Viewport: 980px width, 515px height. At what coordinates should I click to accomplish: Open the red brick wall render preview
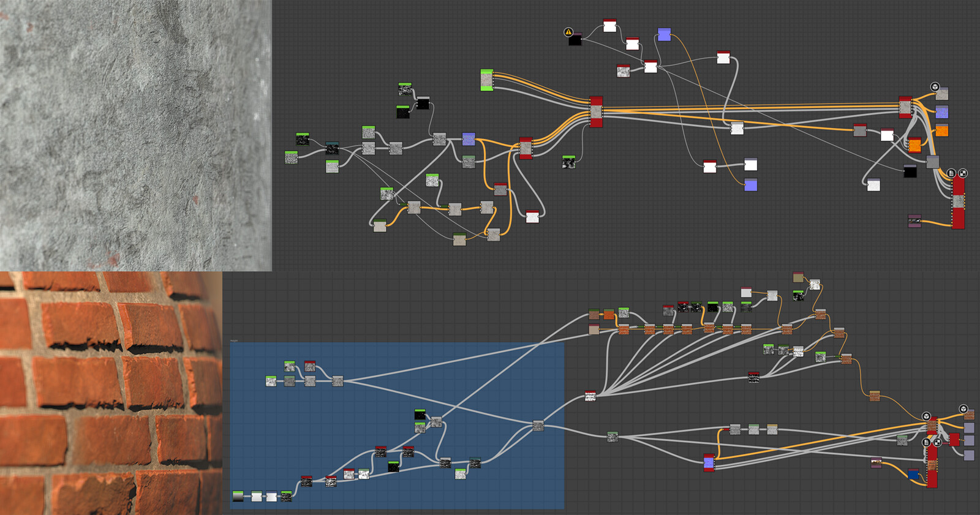tap(111, 393)
